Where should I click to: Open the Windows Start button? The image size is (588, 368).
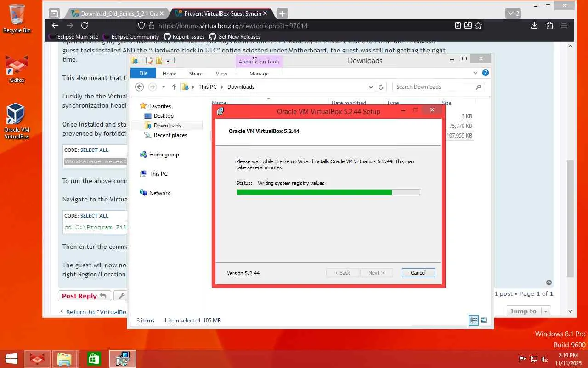(11, 359)
